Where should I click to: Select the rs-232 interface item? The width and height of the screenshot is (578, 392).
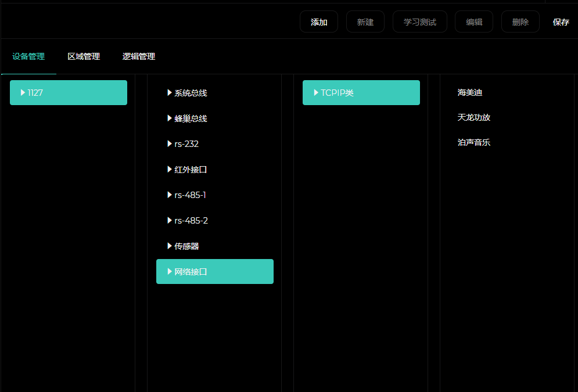[x=186, y=144]
